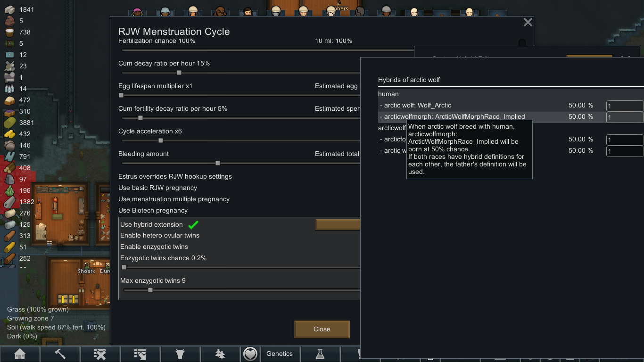Select the pickaxe mining order icon
644x362 pixels.
click(60, 354)
